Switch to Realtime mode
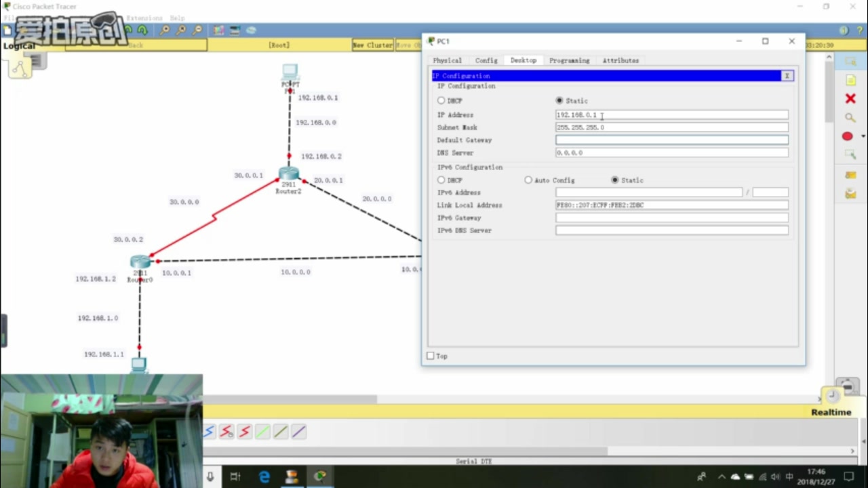 [831, 412]
